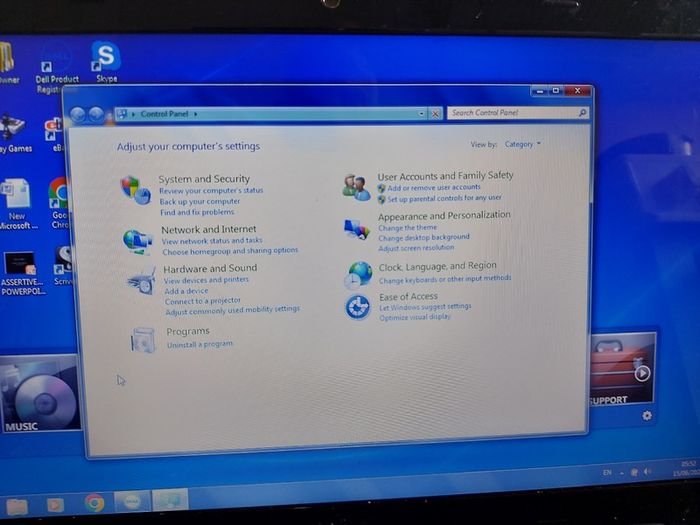
Task: Open File Explorer folder on taskbar
Action: pos(17,507)
